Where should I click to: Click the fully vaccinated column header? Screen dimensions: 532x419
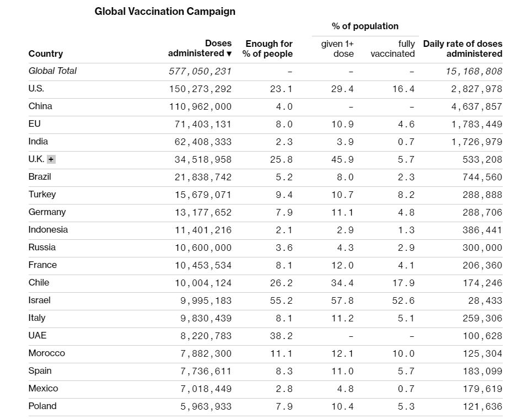393,49
